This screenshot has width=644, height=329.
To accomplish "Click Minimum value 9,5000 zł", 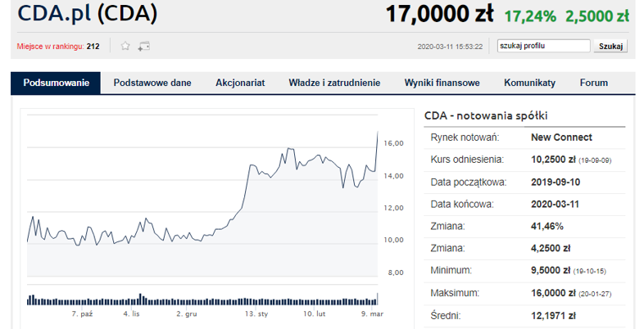I will click(x=551, y=271).
